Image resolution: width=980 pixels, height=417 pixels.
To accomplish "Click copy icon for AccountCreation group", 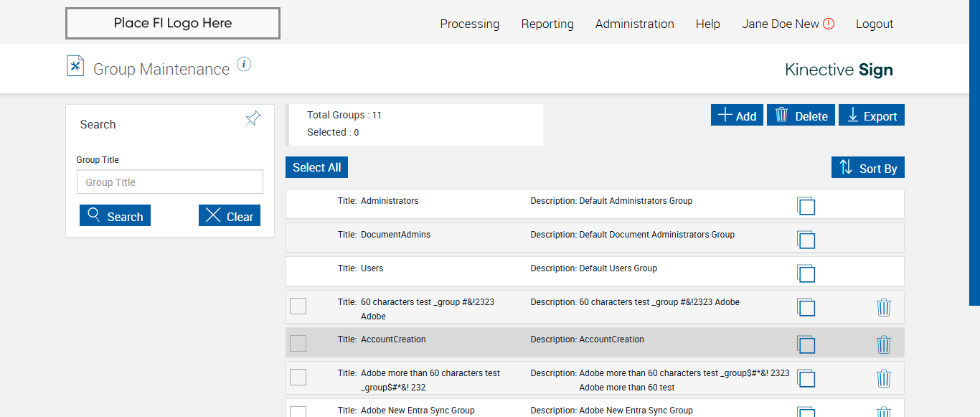I will 806,345.
